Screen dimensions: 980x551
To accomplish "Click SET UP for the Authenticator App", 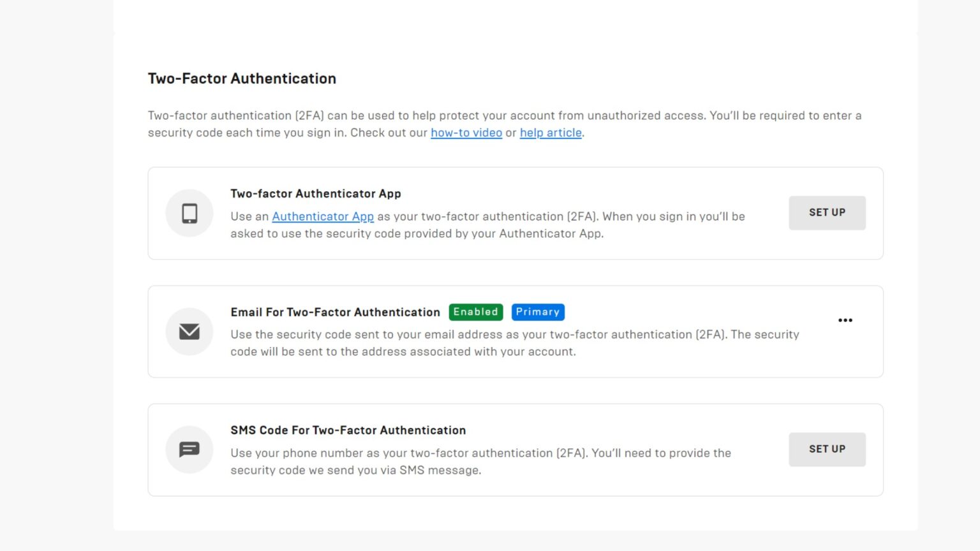I will point(827,212).
